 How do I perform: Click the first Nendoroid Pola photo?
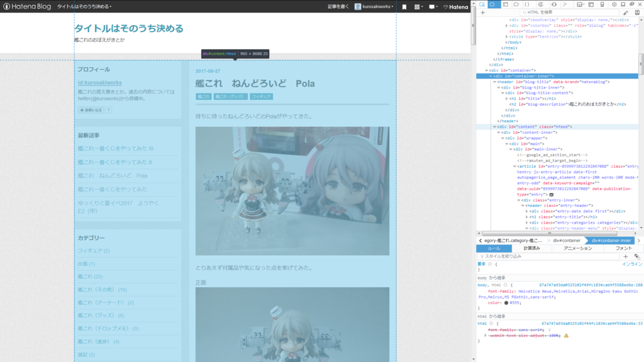(x=292, y=191)
